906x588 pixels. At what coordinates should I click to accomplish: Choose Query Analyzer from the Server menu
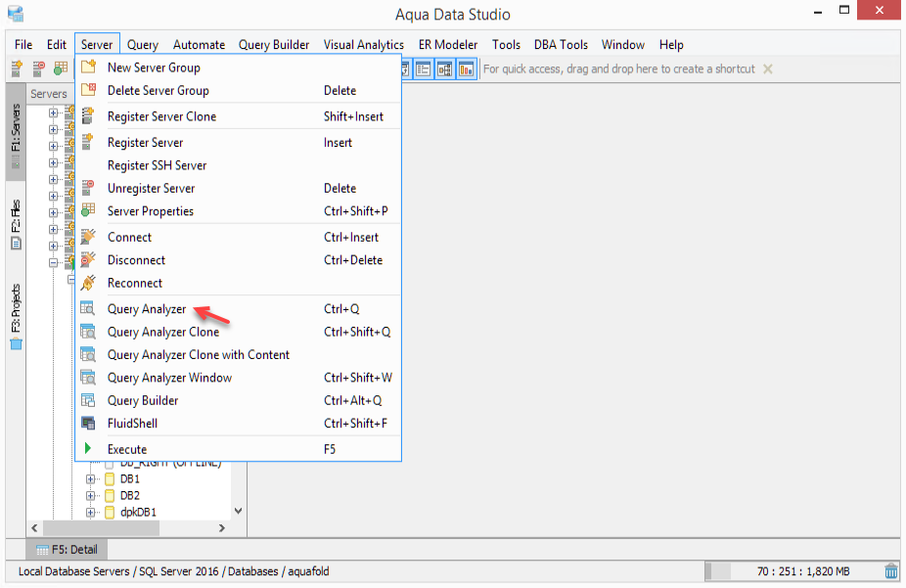click(x=147, y=309)
